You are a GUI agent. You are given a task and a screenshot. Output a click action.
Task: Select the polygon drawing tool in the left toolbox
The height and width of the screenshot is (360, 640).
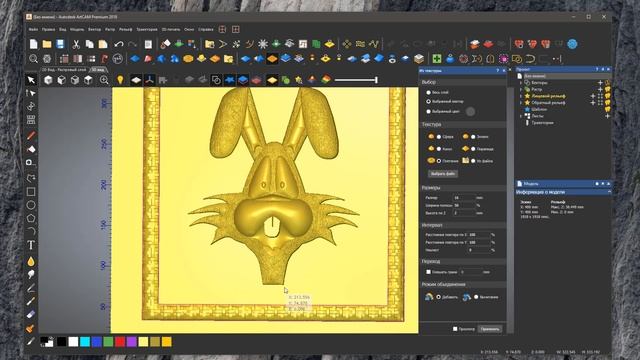coord(31,218)
